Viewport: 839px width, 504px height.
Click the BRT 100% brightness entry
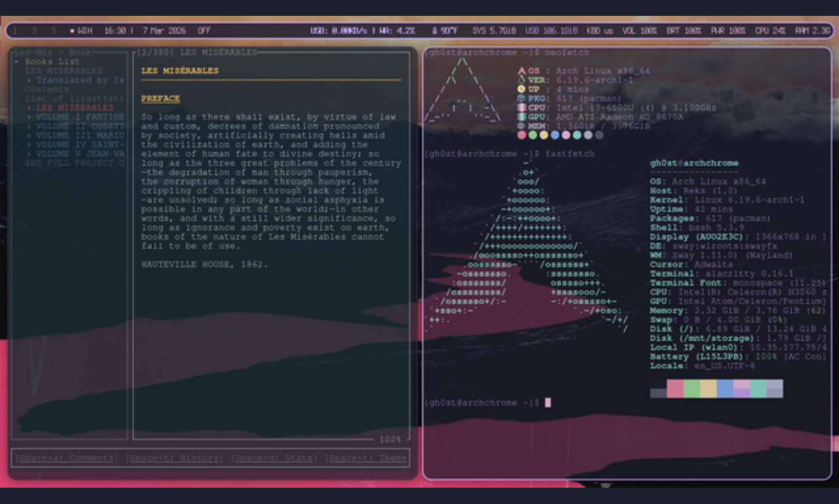click(684, 31)
